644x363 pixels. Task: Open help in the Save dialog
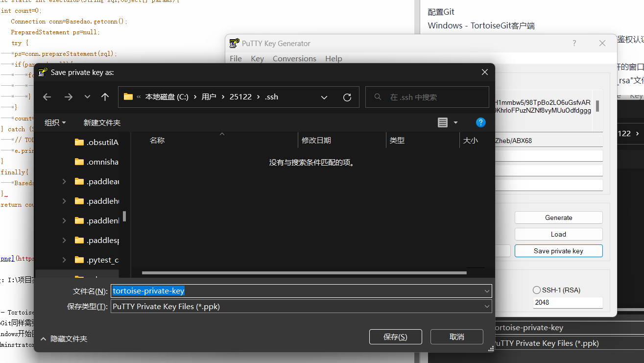click(x=481, y=122)
